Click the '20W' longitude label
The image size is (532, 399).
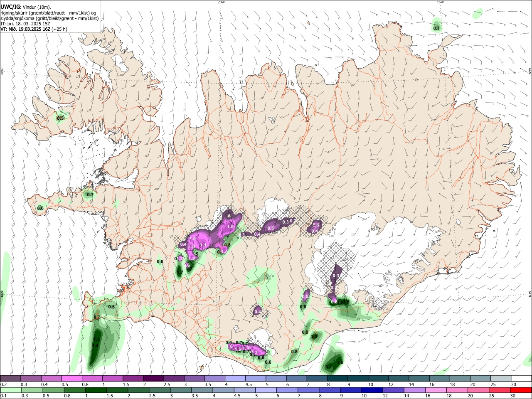221,2
